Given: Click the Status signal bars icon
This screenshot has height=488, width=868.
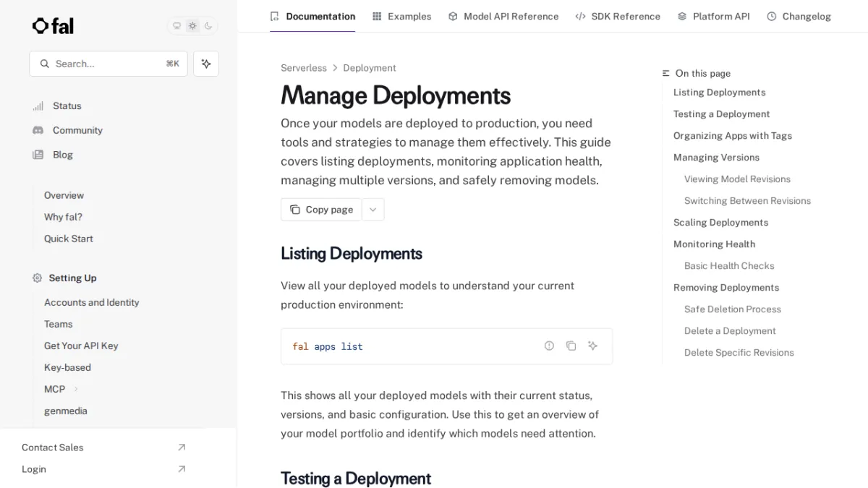Looking at the screenshot, I should point(38,106).
